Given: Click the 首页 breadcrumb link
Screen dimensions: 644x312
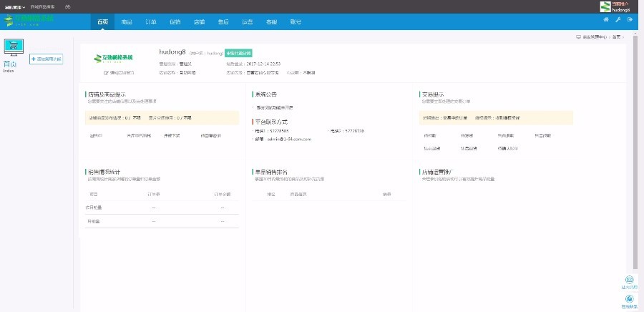Looking at the screenshot, I should click(617, 37).
